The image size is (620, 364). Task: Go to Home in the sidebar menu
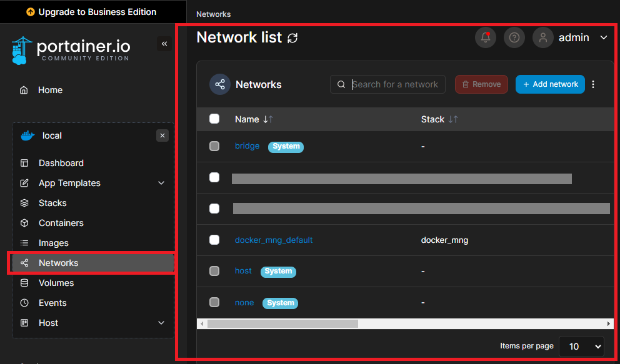pyautogui.click(x=50, y=90)
